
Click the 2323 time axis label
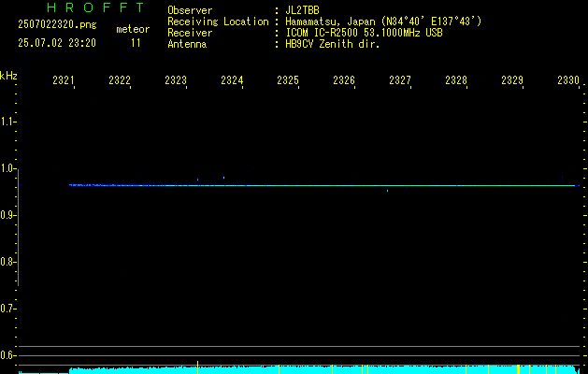(175, 80)
